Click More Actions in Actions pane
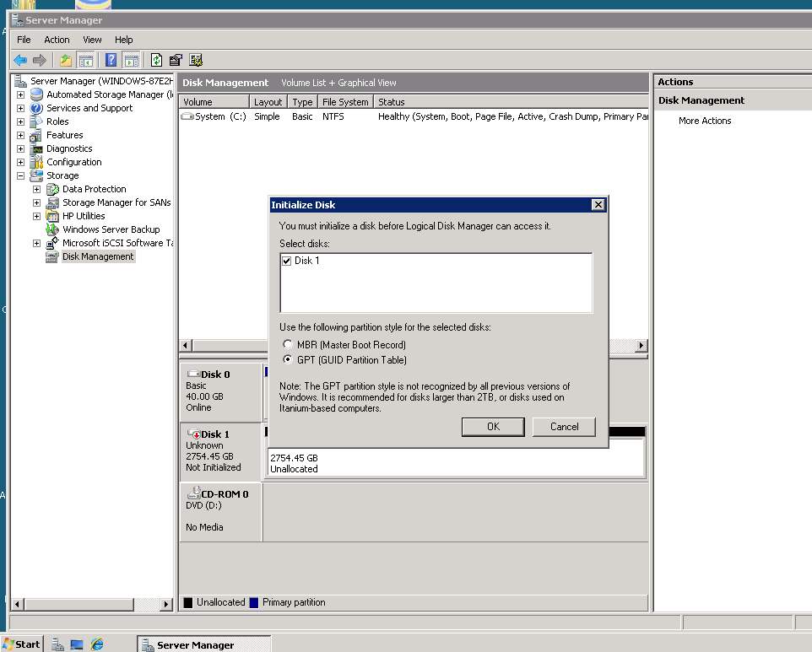 705,121
